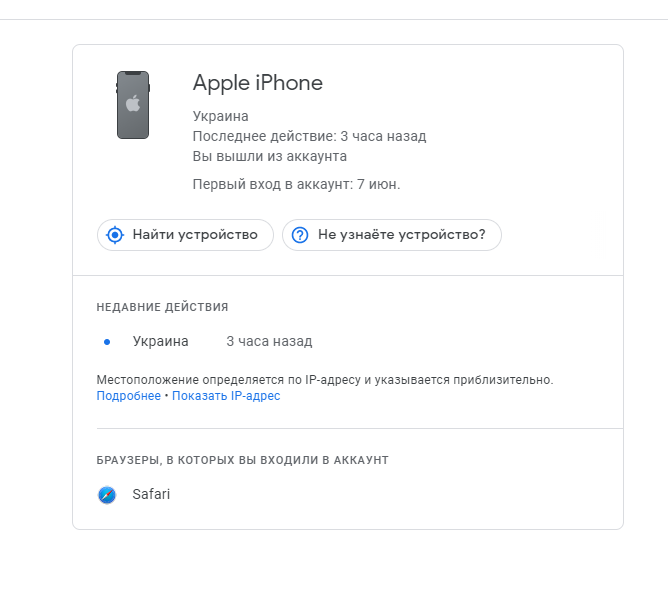The height and width of the screenshot is (590, 668).
Task: Click the "Последнее действие" status line
Action: (x=309, y=136)
